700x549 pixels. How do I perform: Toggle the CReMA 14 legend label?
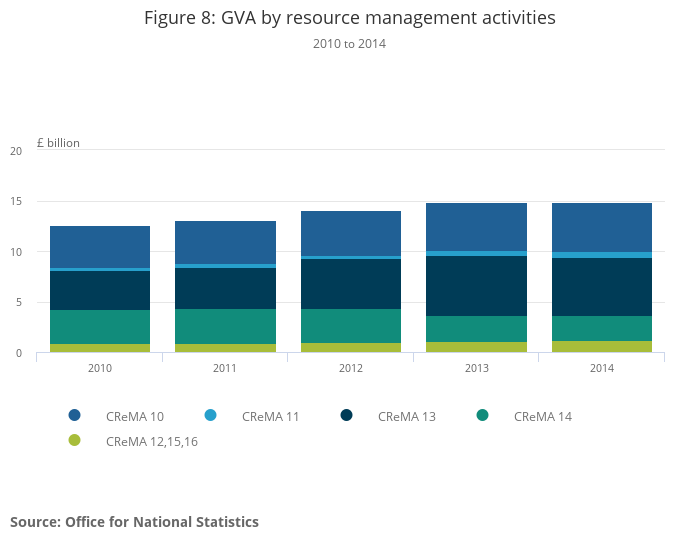click(x=542, y=416)
